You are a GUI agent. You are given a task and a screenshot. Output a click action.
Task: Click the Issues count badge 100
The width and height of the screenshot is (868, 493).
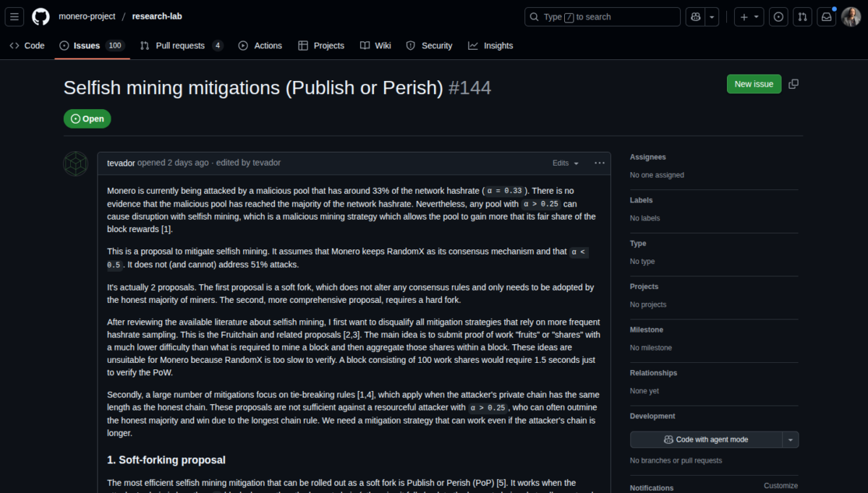[x=114, y=46]
